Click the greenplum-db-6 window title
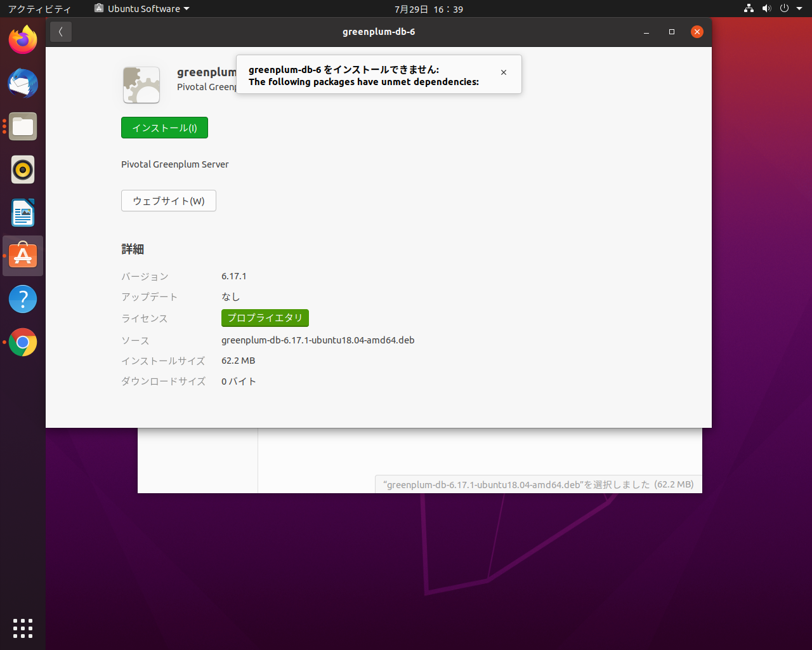Screen dimensions: 812x650 pos(379,32)
